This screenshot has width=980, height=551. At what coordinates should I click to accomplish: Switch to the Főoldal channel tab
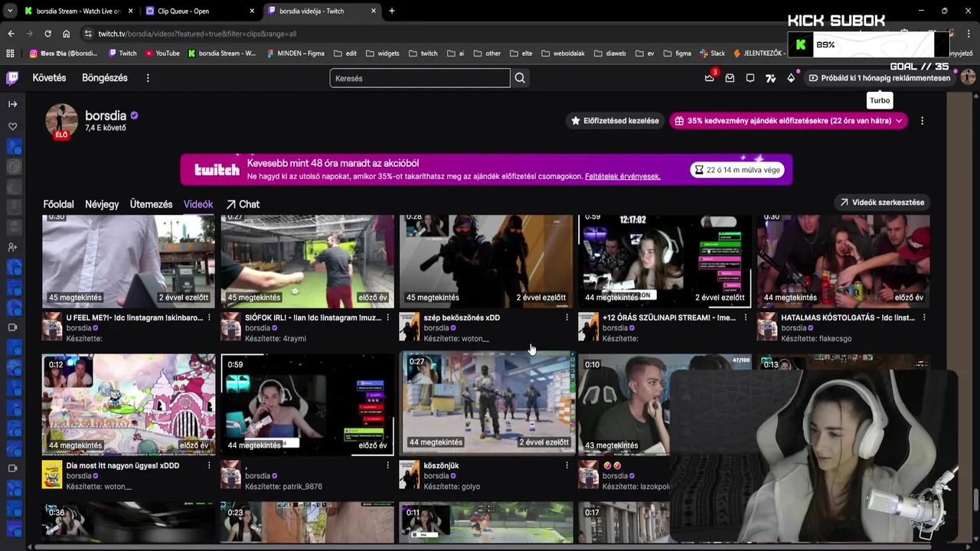point(58,204)
